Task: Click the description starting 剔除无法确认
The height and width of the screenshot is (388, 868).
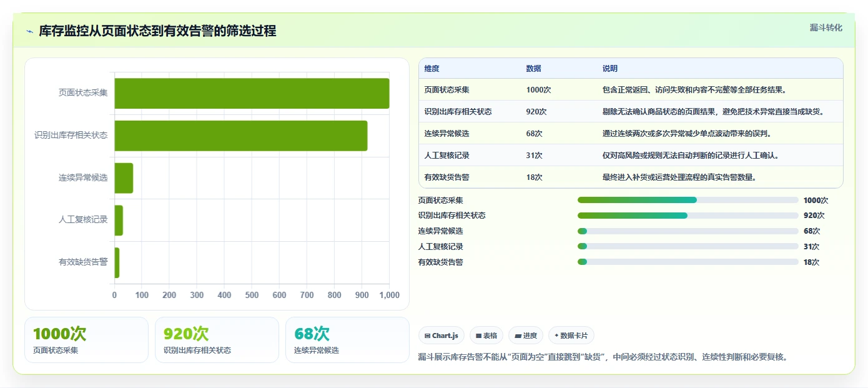Action: [x=714, y=112]
